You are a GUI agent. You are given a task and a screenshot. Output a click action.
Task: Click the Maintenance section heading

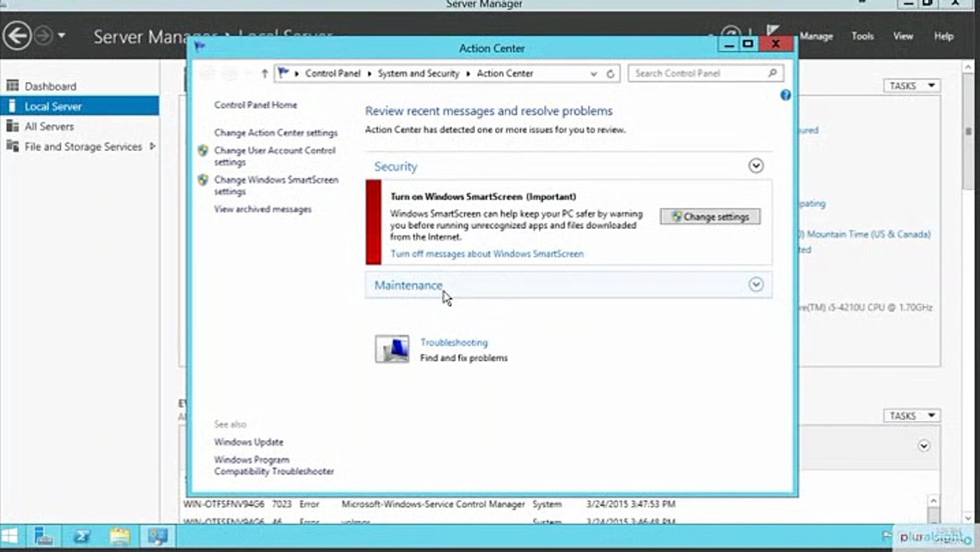point(408,285)
